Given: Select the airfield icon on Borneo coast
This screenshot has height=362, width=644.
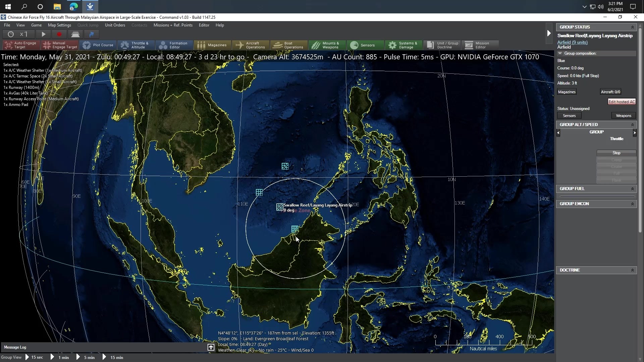Looking at the screenshot, I should point(295,229).
